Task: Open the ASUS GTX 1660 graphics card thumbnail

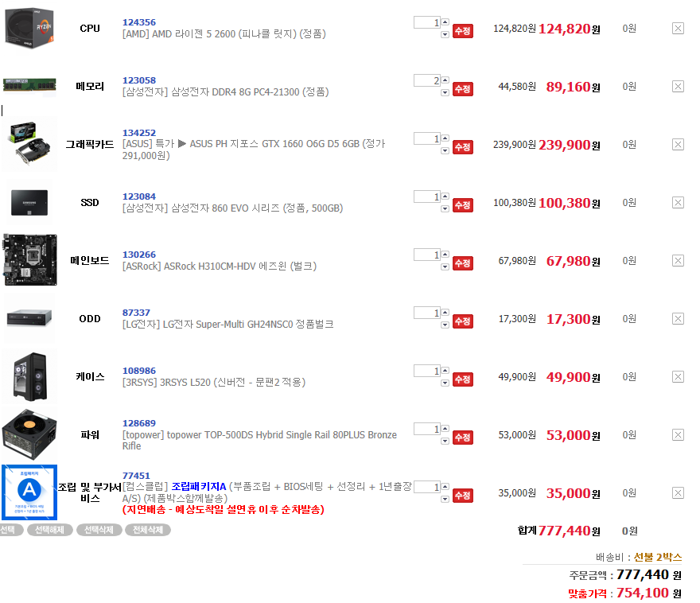Action: pyautogui.click(x=29, y=144)
